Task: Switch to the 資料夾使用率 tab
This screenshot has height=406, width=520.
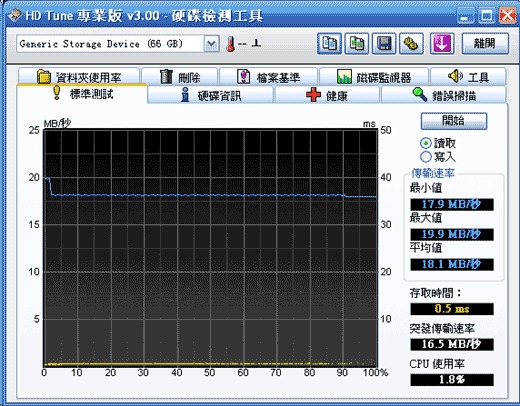Action: coord(79,76)
